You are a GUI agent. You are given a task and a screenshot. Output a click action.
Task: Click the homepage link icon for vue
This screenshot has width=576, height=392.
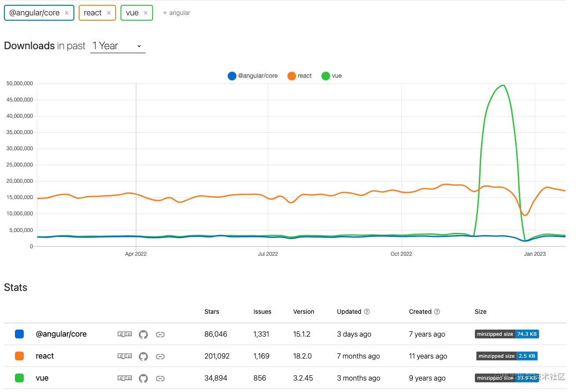pyautogui.click(x=160, y=378)
